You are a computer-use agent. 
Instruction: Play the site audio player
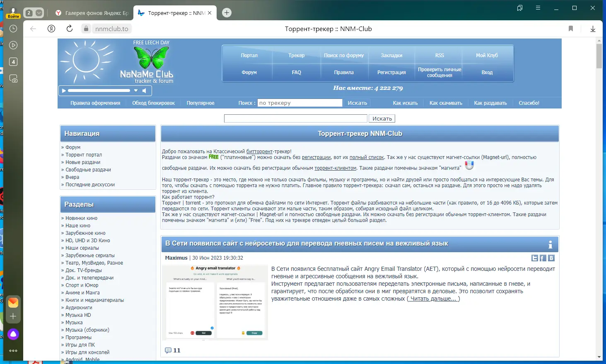click(x=64, y=90)
